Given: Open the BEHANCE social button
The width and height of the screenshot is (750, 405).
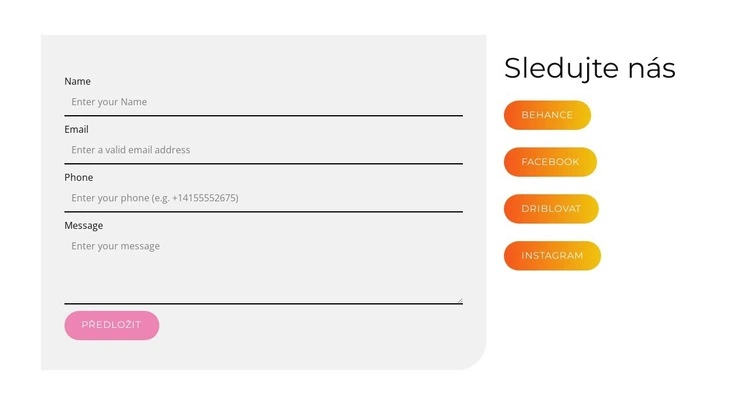Looking at the screenshot, I should coord(547,115).
